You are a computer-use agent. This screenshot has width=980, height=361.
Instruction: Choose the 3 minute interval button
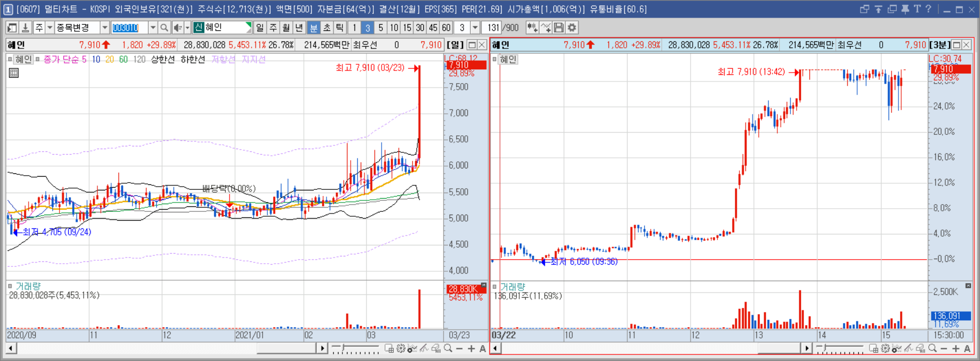pos(368,28)
